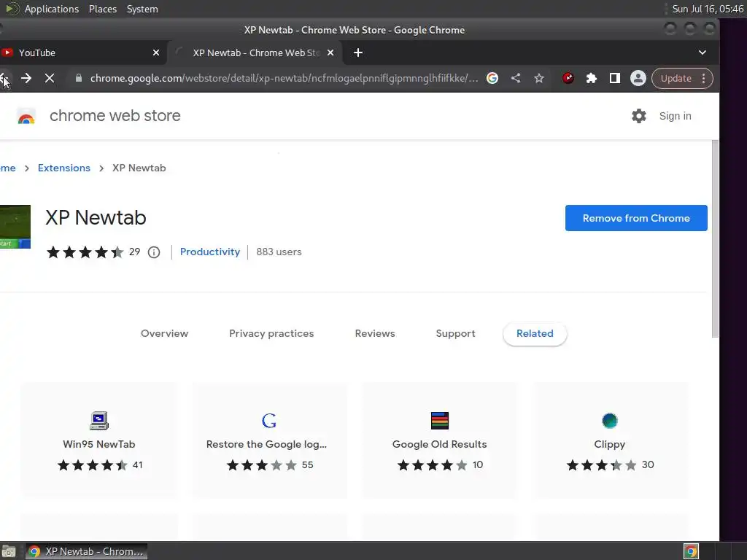This screenshot has width=747, height=560.
Task: Open the Privacy practices tab
Action: click(271, 333)
